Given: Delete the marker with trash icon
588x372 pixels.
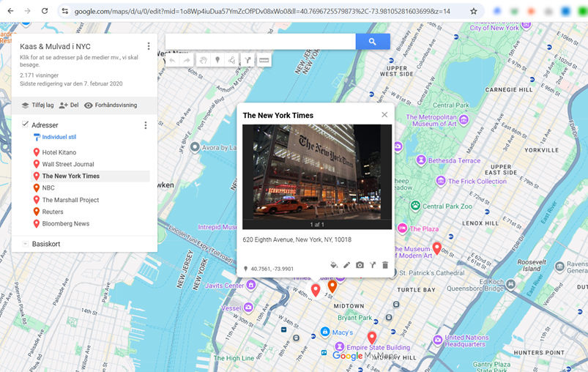Looking at the screenshot, I should [x=385, y=265].
